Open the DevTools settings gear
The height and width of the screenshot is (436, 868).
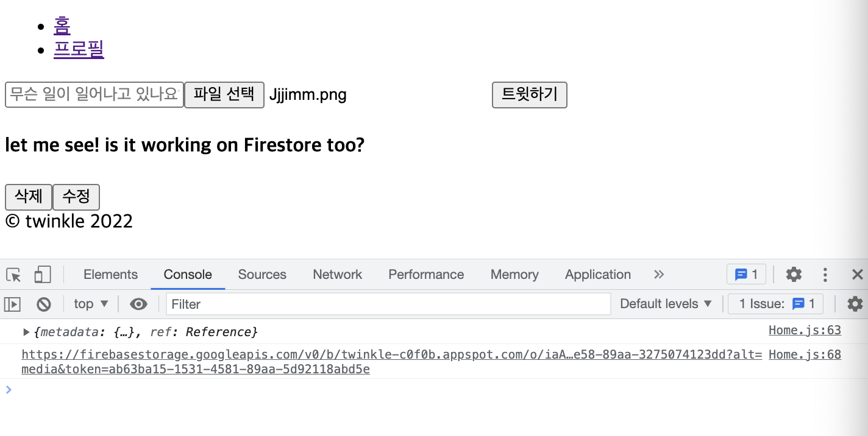[x=794, y=275]
